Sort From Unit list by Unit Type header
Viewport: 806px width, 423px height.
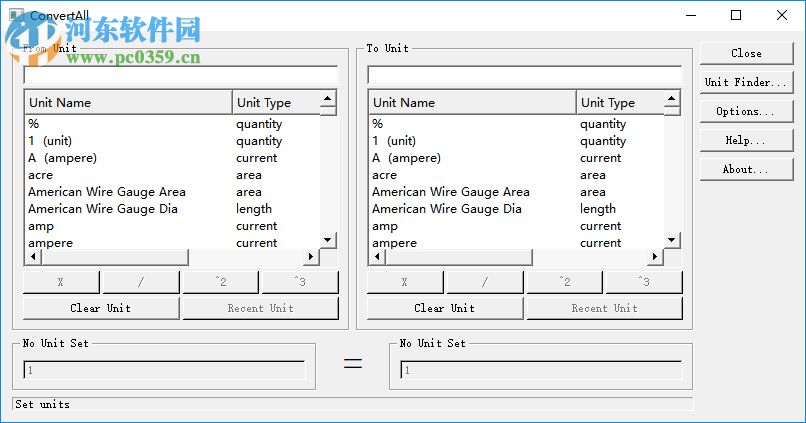(x=276, y=102)
